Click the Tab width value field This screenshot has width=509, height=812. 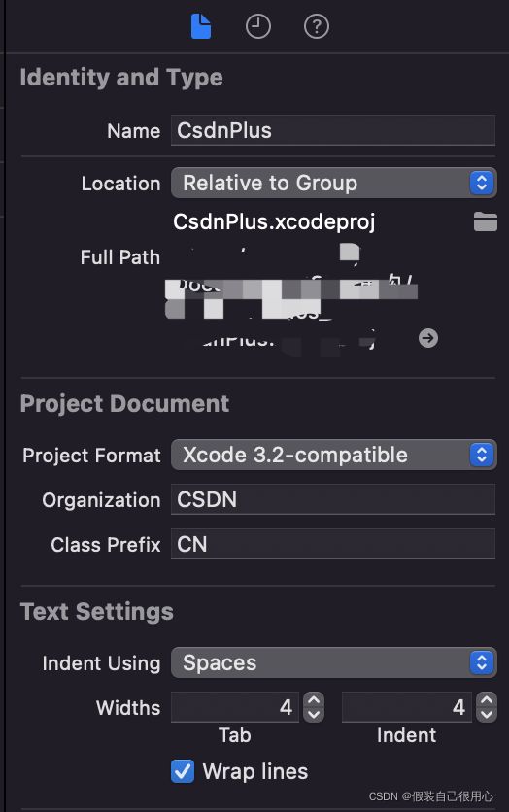235,707
